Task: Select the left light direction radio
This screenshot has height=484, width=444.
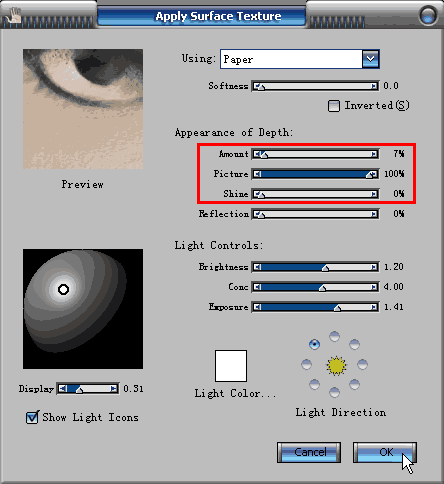Action: click(x=306, y=364)
